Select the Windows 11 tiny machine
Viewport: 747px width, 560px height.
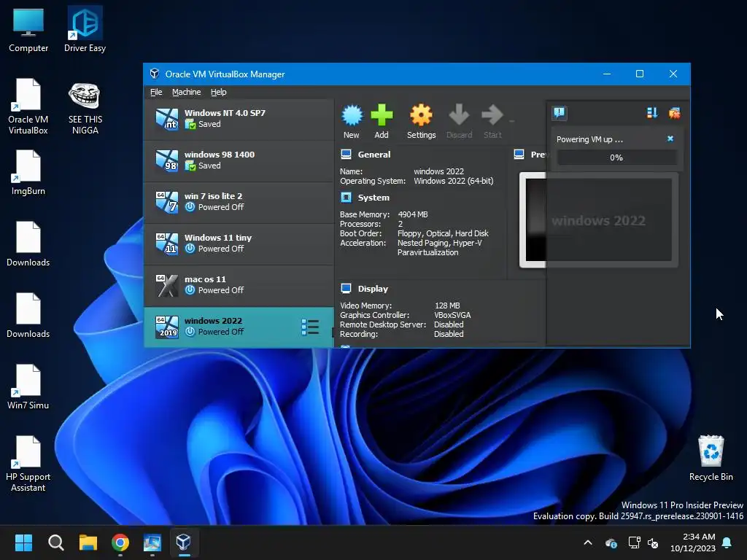click(239, 244)
